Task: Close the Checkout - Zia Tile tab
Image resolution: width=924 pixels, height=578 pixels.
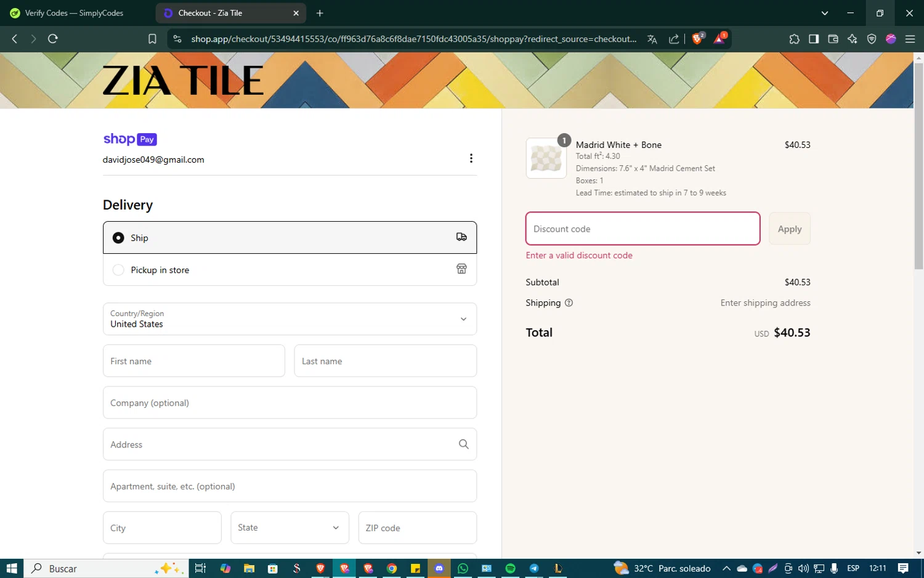Action: (296, 13)
